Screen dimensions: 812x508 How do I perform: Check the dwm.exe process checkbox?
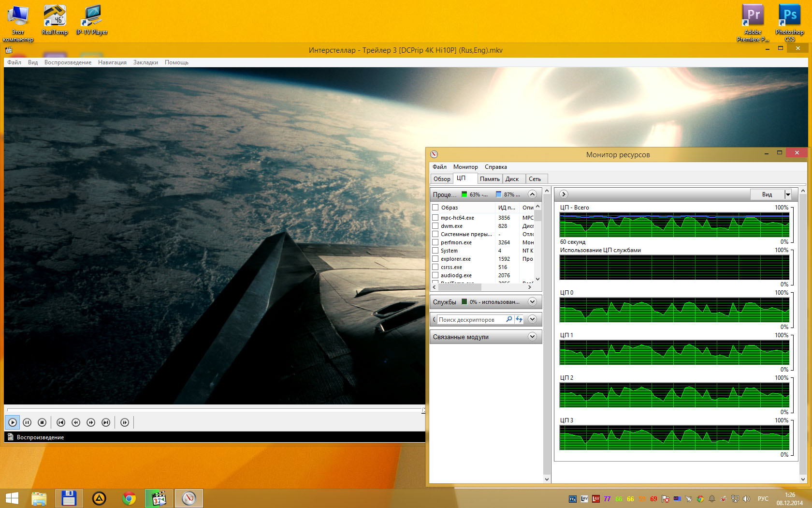coord(435,226)
